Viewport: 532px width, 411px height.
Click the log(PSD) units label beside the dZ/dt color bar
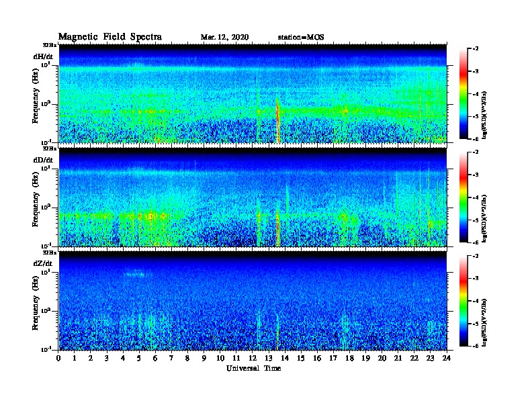pyautogui.click(x=484, y=322)
